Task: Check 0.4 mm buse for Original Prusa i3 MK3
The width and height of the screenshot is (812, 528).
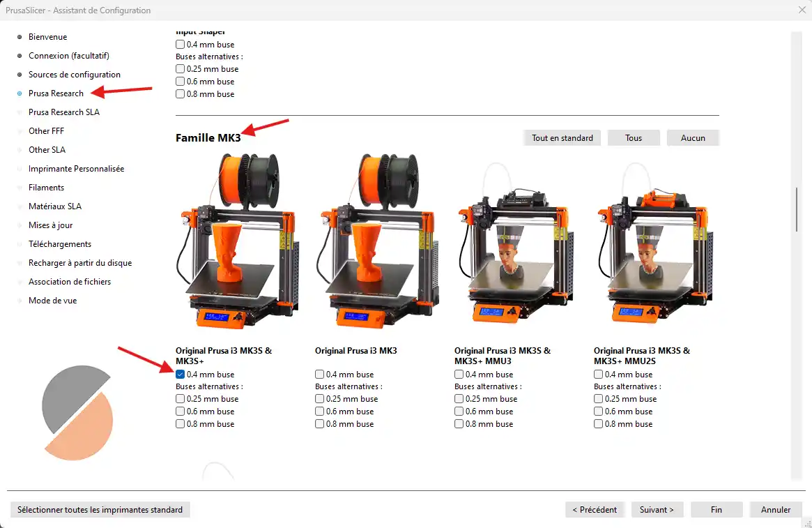Action: tap(319, 374)
